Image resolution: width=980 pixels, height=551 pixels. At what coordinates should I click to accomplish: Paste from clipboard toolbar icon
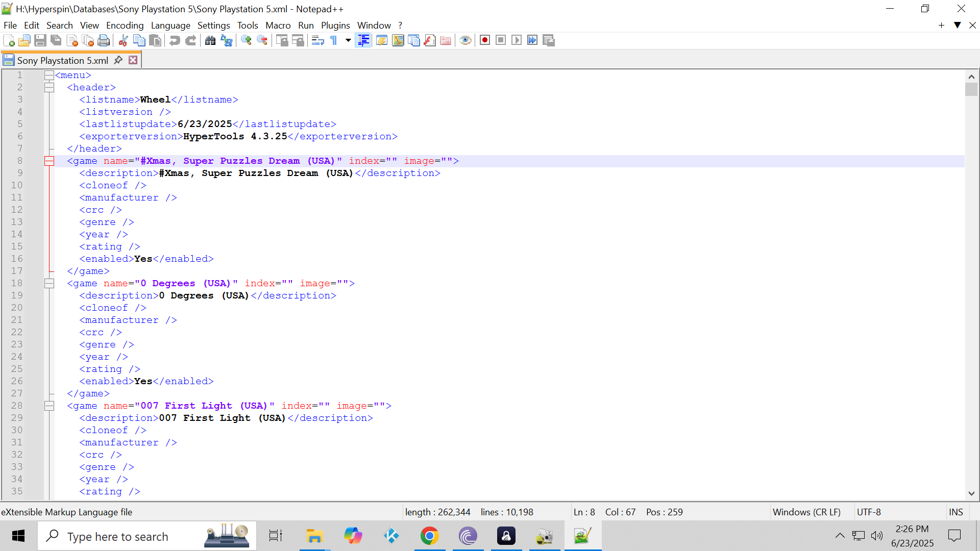[x=155, y=40]
